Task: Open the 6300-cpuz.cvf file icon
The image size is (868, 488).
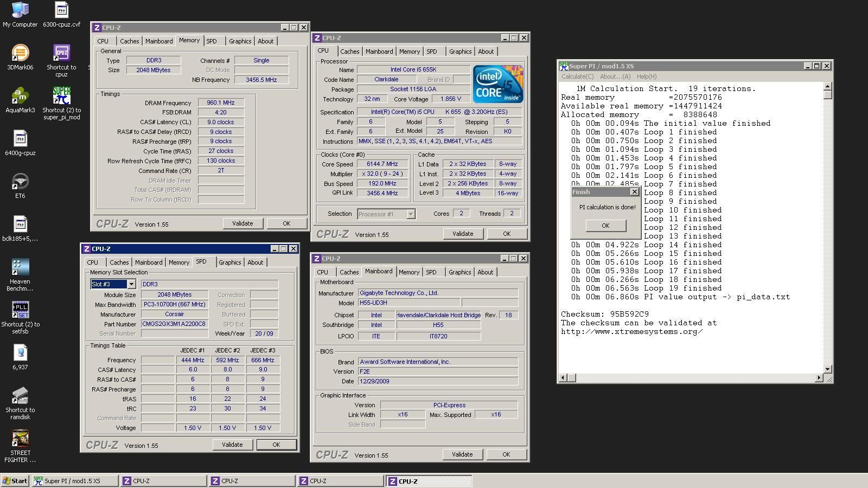Action: [x=61, y=11]
